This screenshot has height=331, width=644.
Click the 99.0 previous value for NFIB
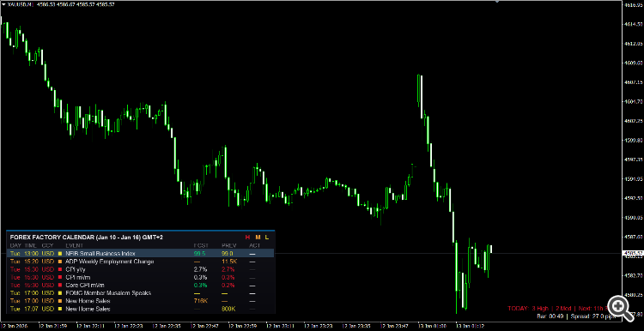pyautogui.click(x=228, y=254)
